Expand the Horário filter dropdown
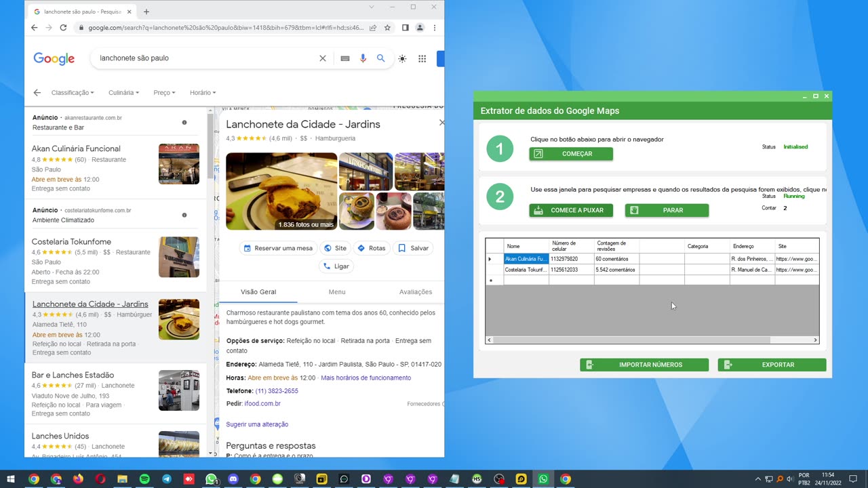 point(203,93)
